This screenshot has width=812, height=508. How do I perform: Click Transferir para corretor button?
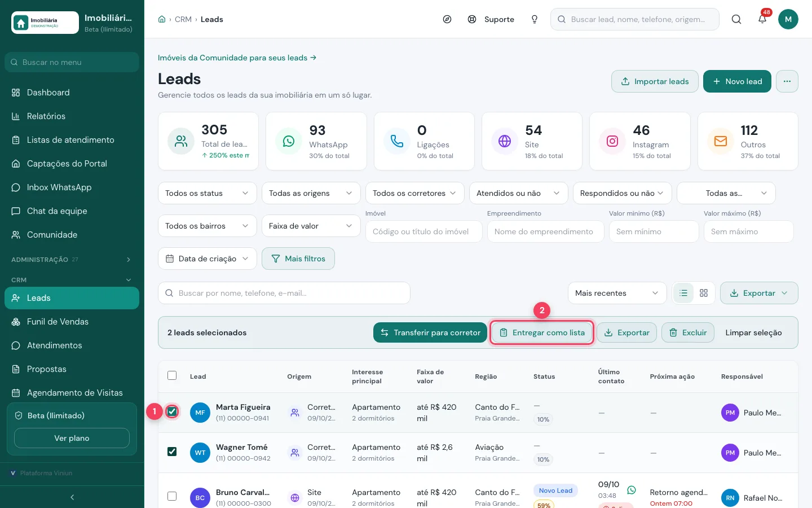(x=430, y=332)
